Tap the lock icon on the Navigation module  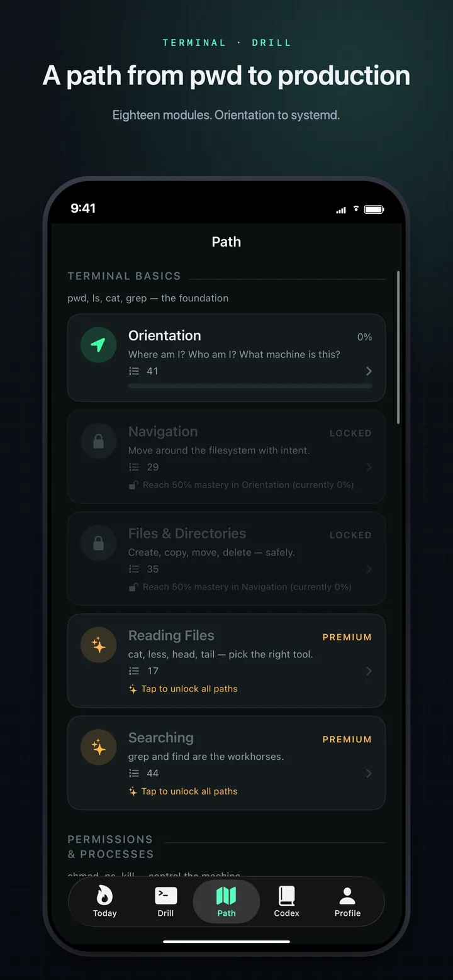(98, 441)
